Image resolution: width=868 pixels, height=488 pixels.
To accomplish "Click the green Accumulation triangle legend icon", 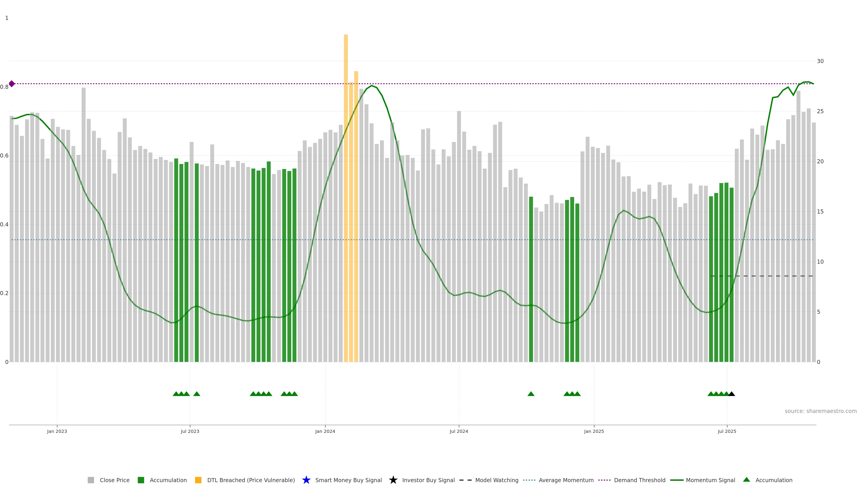I will click(x=746, y=480).
